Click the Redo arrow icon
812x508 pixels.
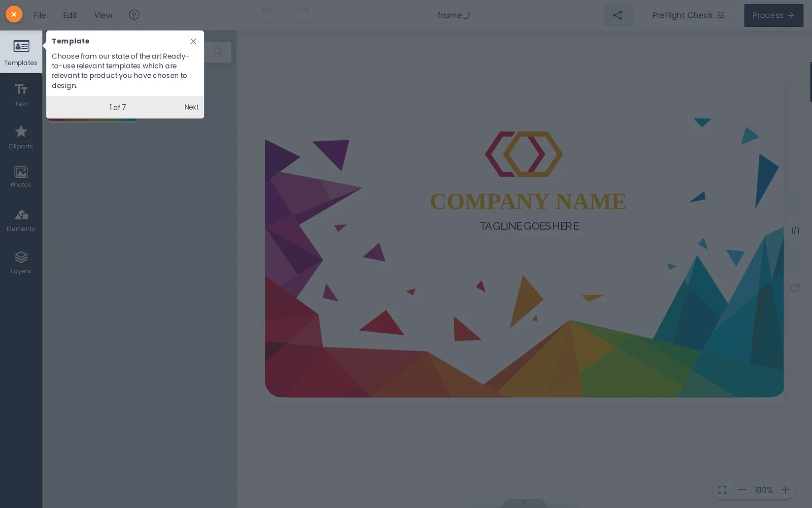303,11
